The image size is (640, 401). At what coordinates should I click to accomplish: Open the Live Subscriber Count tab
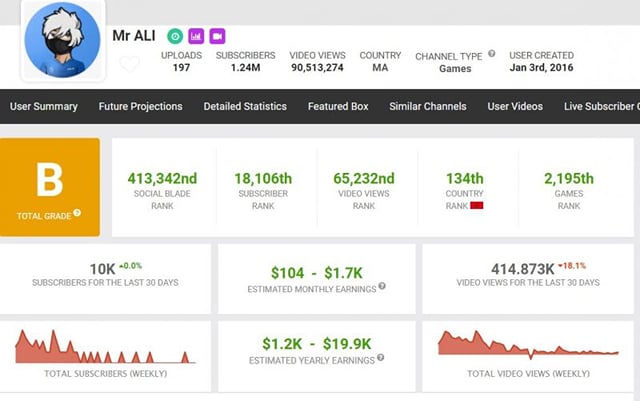tap(602, 107)
